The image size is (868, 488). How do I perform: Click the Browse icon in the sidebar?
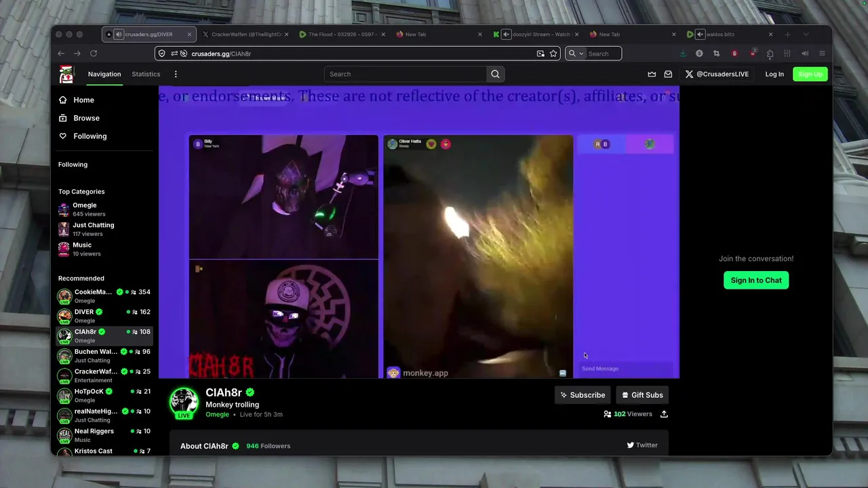tap(63, 118)
